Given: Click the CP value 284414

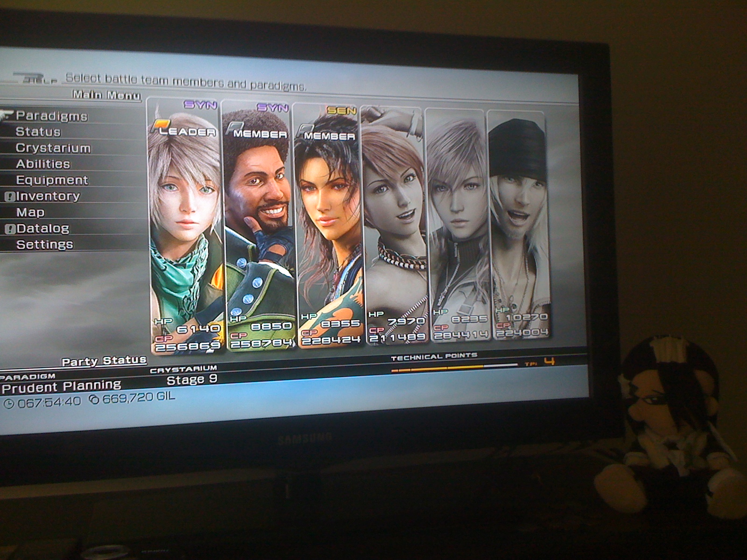Looking at the screenshot, I should 461,335.
